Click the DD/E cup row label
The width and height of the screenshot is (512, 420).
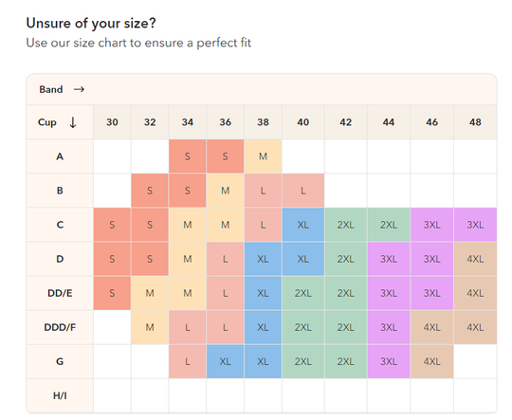[x=60, y=293]
